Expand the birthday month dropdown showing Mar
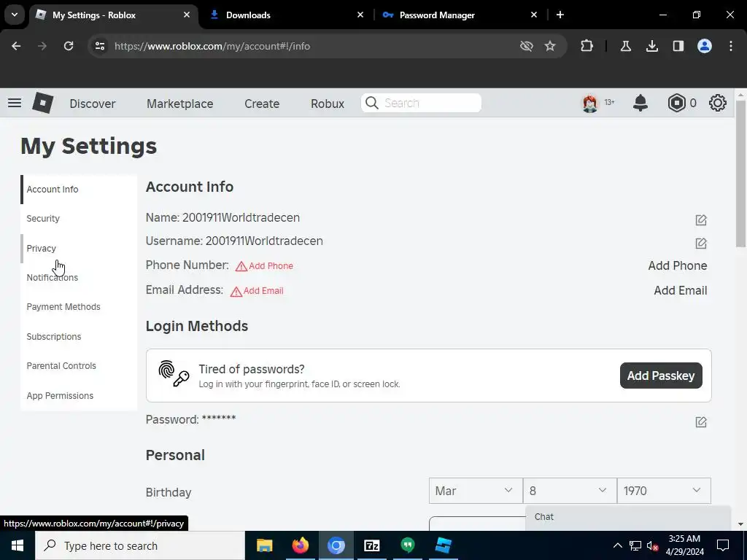The image size is (747, 560). pos(476,491)
